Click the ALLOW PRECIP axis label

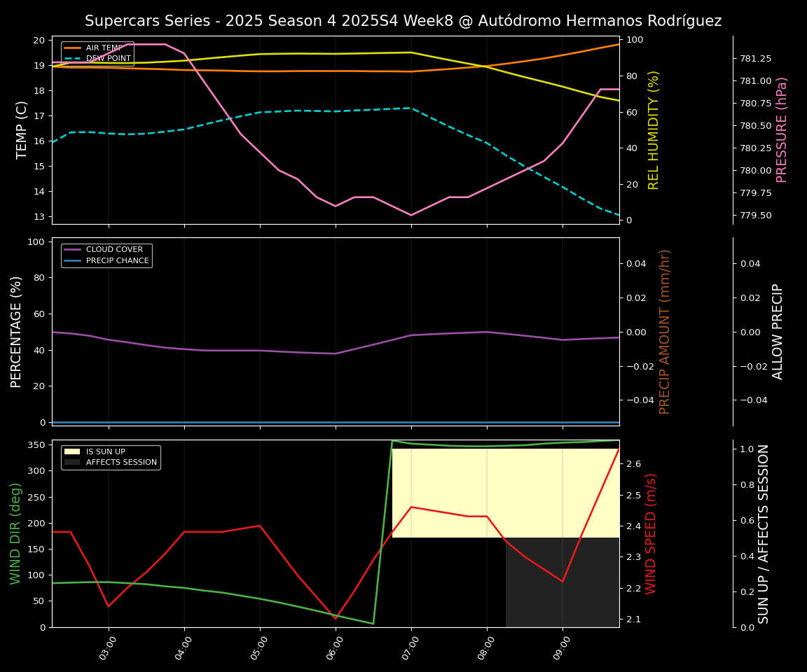778,331
